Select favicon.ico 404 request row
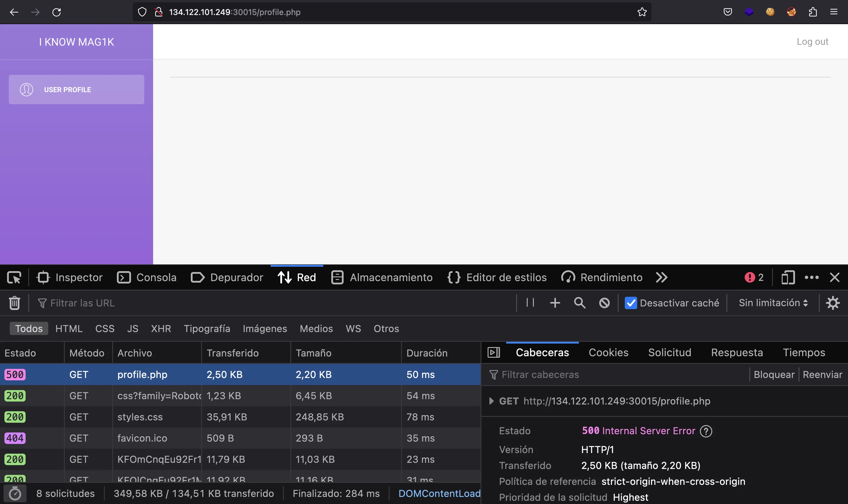Image resolution: width=848 pixels, height=504 pixels. (x=240, y=438)
